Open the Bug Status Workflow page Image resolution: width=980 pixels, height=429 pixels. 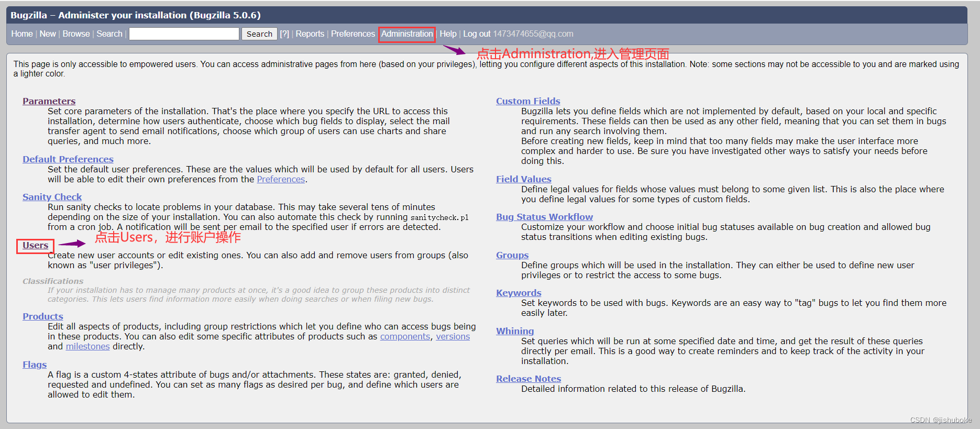544,217
